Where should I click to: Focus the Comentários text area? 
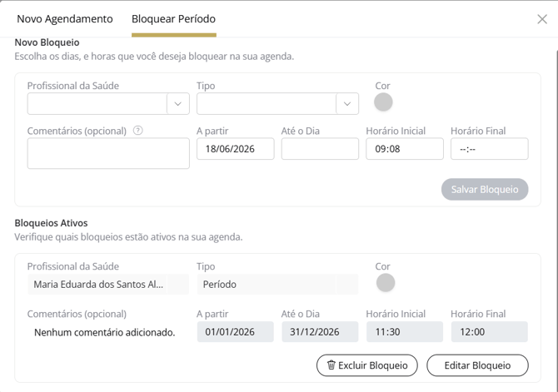coord(108,153)
